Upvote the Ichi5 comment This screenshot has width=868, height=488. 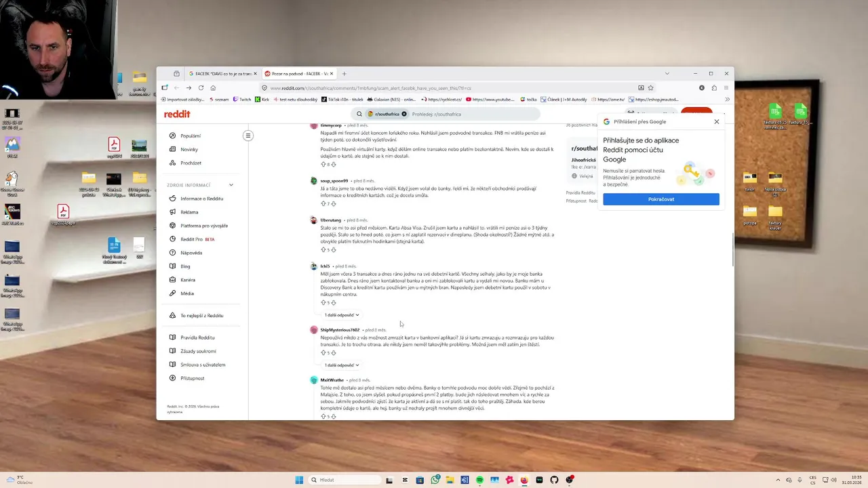click(x=323, y=302)
